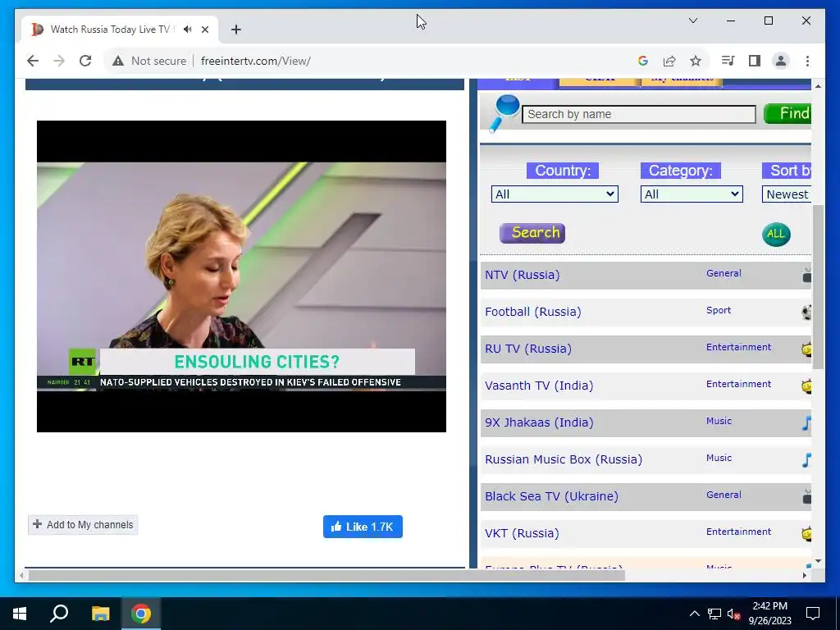Click General category in NTV row

pos(724,273)
